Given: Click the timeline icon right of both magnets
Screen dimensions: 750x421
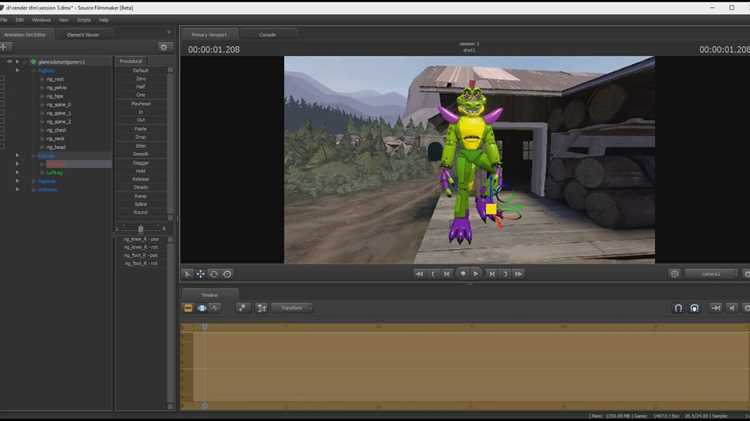Looking at the screenshot, I should [x=716, y=308].
